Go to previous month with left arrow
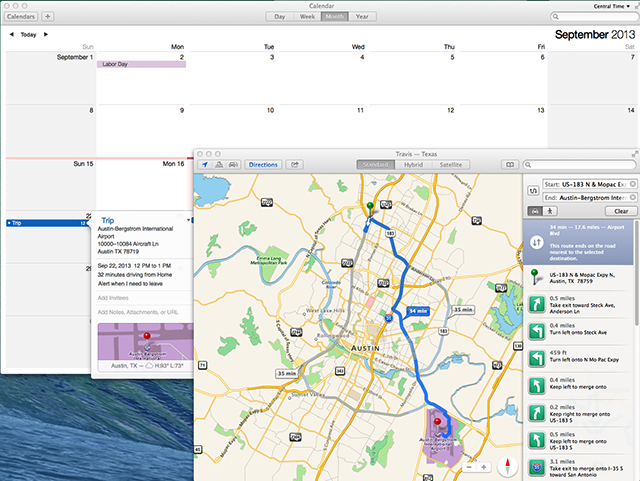 click(11, 34)
